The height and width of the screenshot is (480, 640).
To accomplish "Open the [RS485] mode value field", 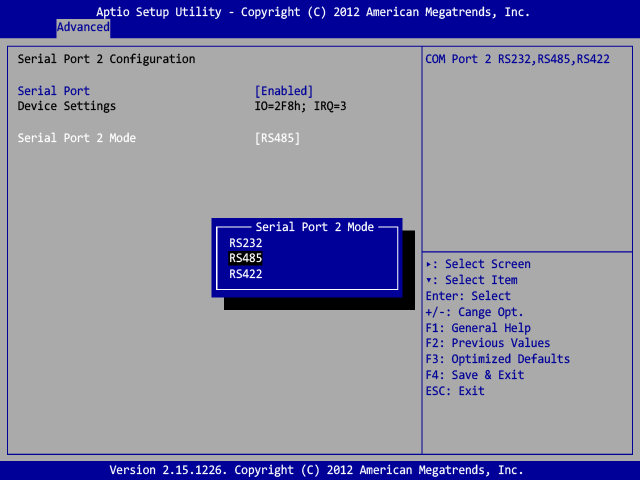I will (x=277, y=138).
